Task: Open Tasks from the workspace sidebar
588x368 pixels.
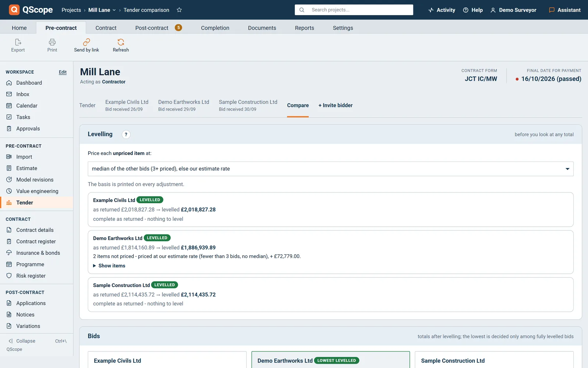Action: click(37, 117)
